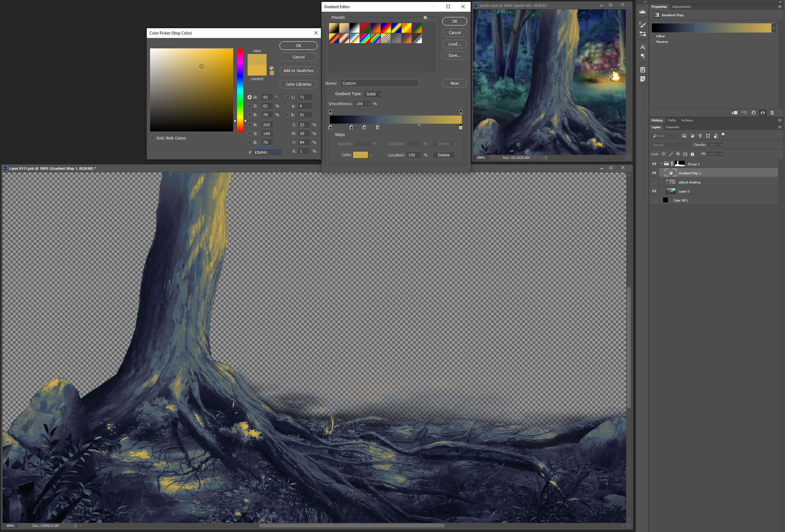
Task: Switch to the Adjustments tab
Action: pyautogui.click(x=681, y=7)
